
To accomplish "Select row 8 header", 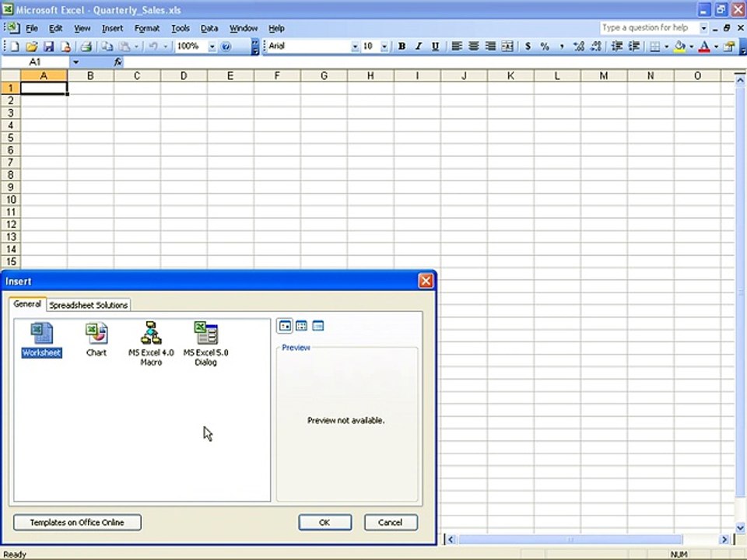I will pyautogui.click(x=10, y=175).
